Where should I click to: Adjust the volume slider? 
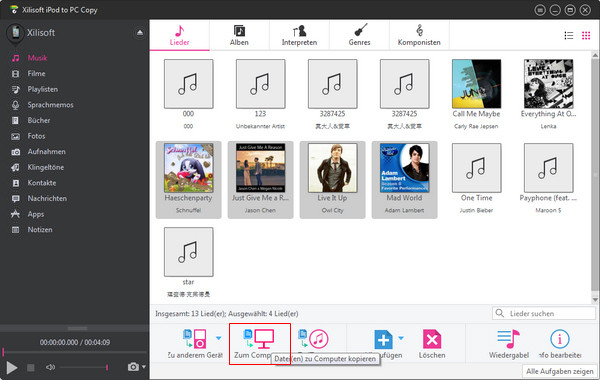(x=84, y=367)
